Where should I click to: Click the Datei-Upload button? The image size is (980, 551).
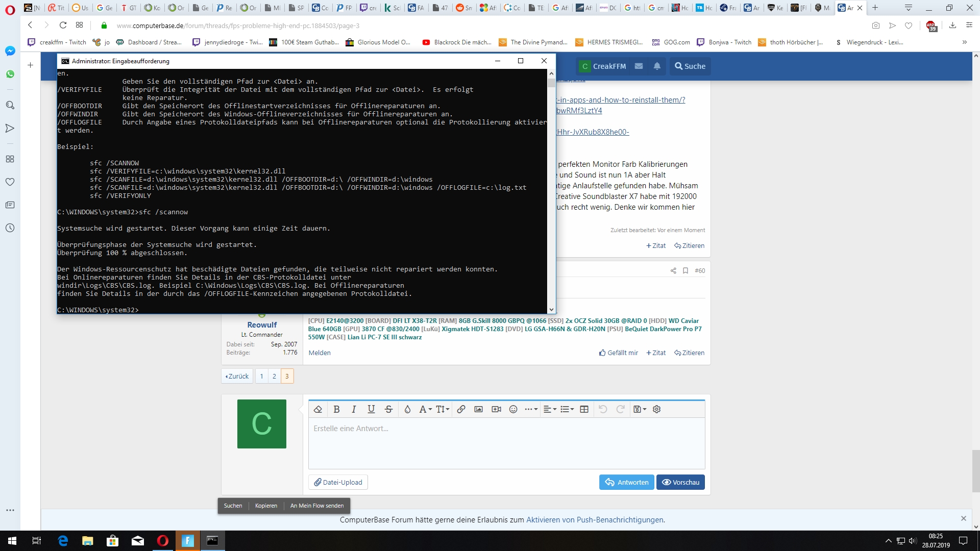(338, 482)
